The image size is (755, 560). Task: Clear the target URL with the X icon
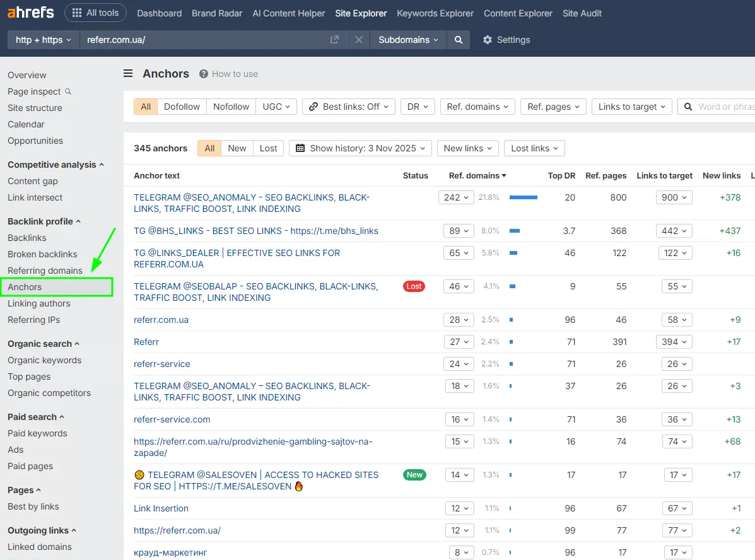[359, 39]
